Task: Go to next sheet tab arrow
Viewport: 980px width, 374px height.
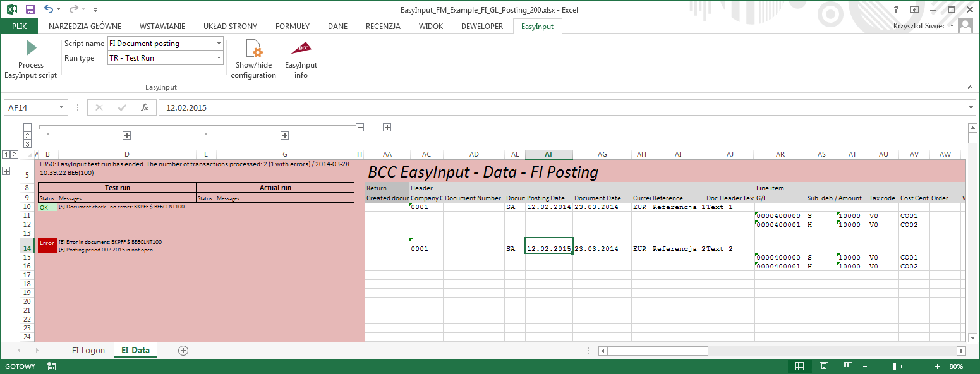Action: coord(37,350)
